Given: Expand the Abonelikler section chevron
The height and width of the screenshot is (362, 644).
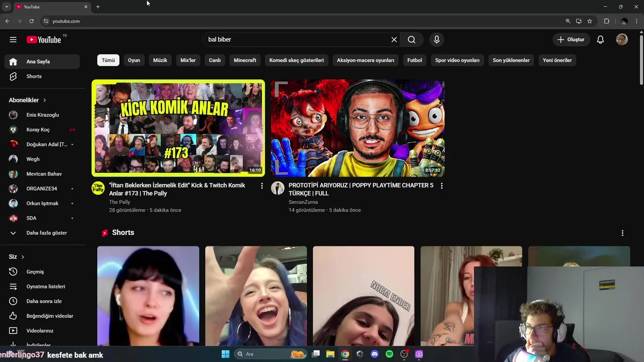Looking at the screenshot, I should coord(44,100).
